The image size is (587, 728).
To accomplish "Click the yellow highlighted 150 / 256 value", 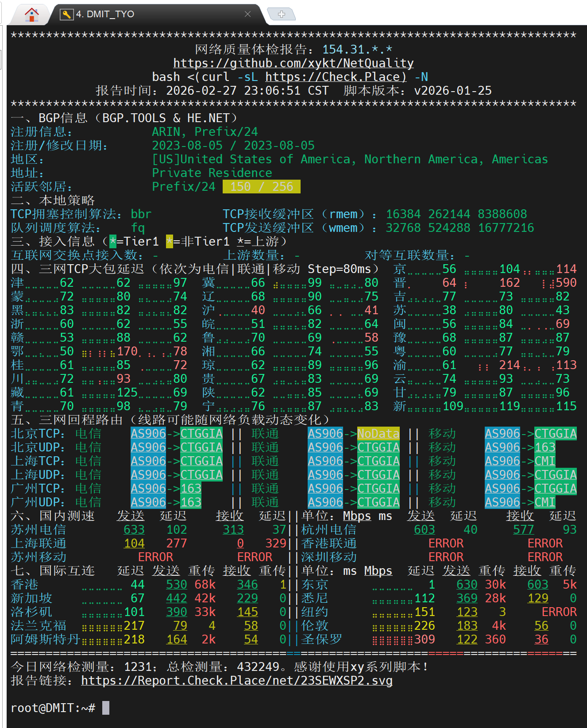I will pos(261,187).
